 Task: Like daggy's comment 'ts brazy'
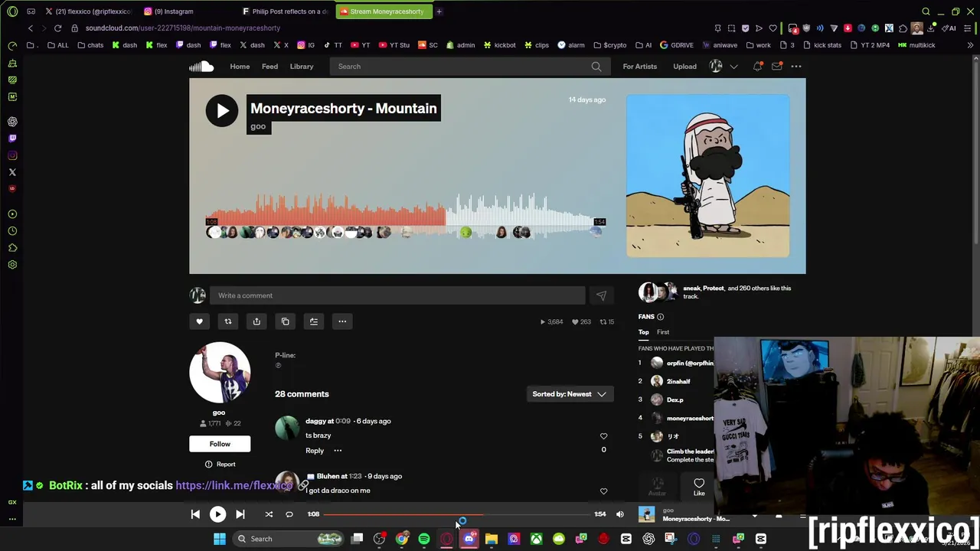click(x=603, y=436)
